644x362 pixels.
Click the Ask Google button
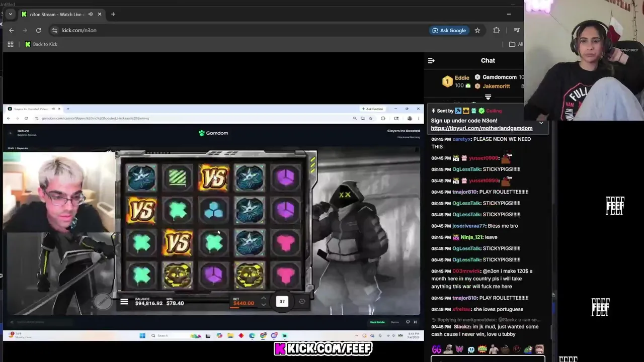point(449,30)
